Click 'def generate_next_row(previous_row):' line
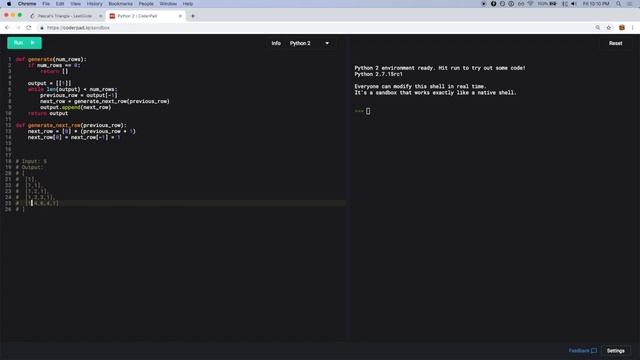The height and width of the screenshot is (360, 640). coord(71,125)
